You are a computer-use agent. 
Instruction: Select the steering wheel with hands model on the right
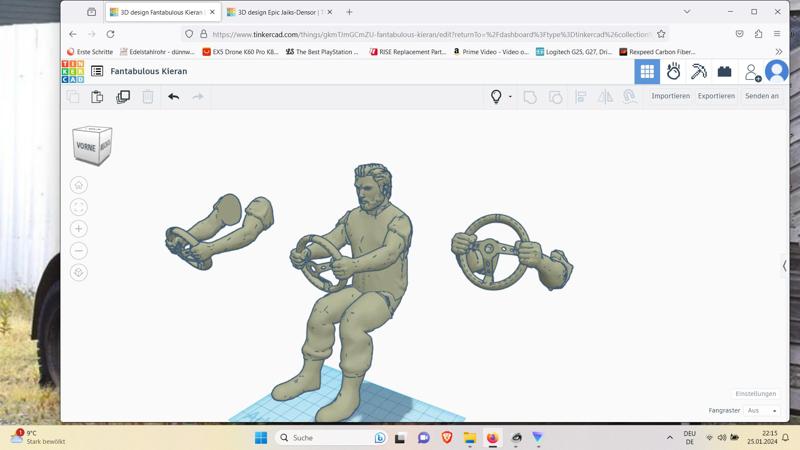tap(512, 252)
